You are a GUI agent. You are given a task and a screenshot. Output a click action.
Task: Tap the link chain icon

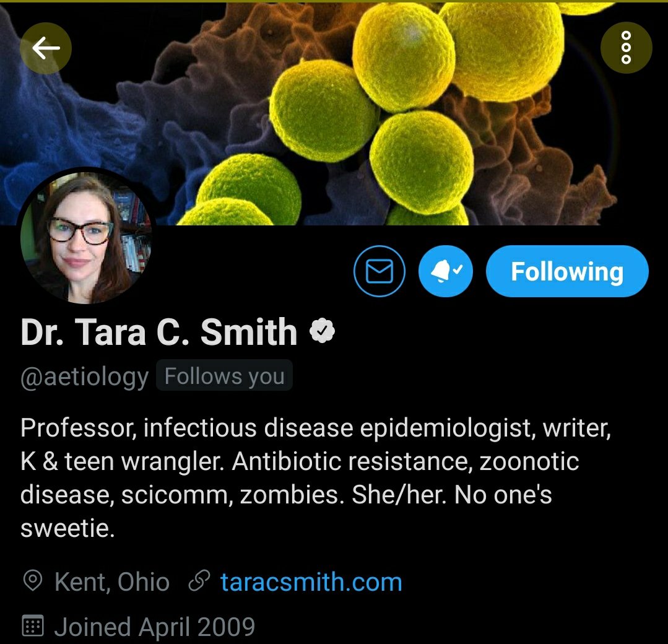[x=199, y=581]
